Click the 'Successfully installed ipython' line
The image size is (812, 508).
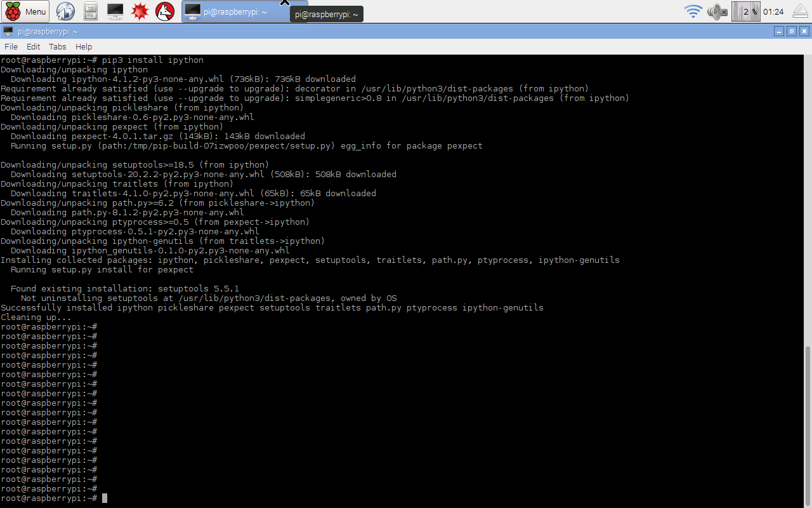272,308
